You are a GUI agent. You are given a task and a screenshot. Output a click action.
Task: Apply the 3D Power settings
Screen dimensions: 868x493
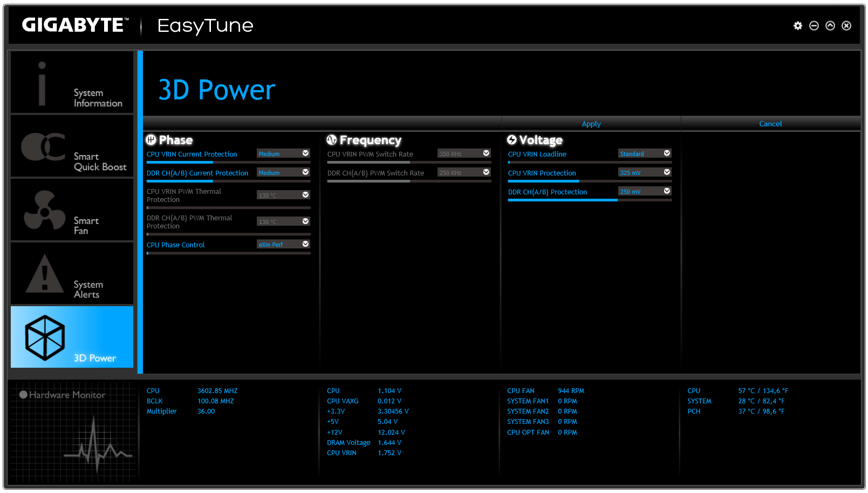coord(591,124)
